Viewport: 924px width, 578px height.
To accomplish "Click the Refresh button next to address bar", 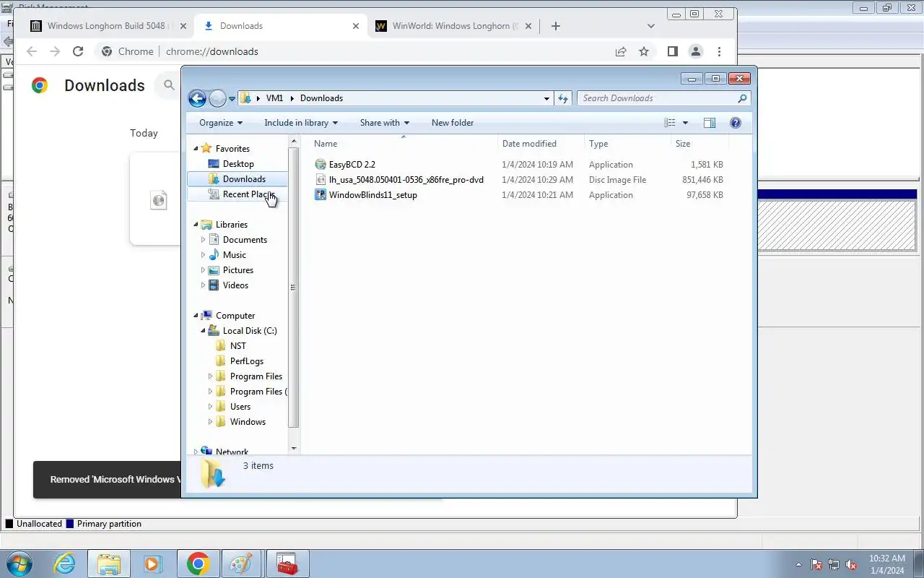I will pos(563,98).
